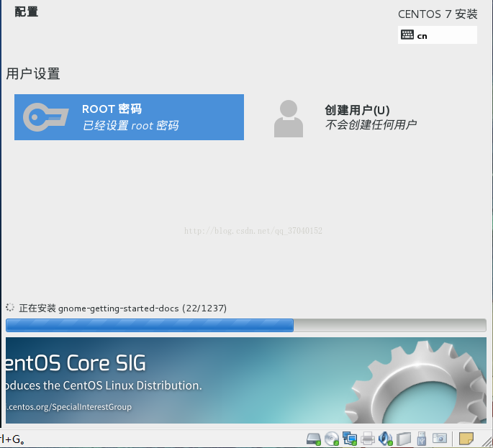This screenshot has width=493, height=448.
Task: Click the keyboard icon beside cn
Action: coord(407,35)
